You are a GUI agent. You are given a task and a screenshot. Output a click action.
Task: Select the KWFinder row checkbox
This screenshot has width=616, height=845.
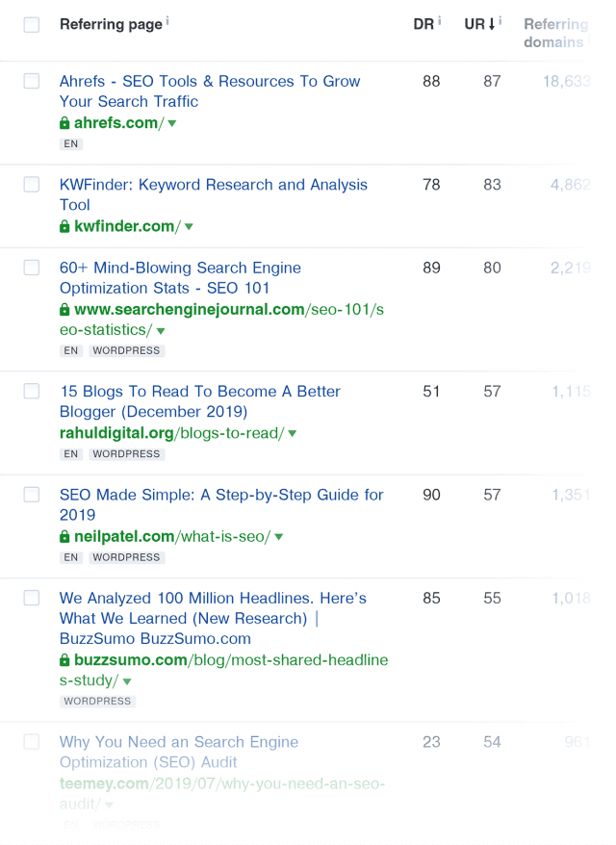(x=32, y=185)
